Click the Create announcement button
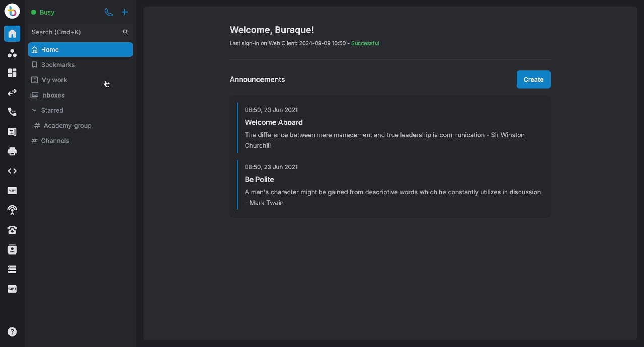Screen dimensions: 644x347 (533, 79)
